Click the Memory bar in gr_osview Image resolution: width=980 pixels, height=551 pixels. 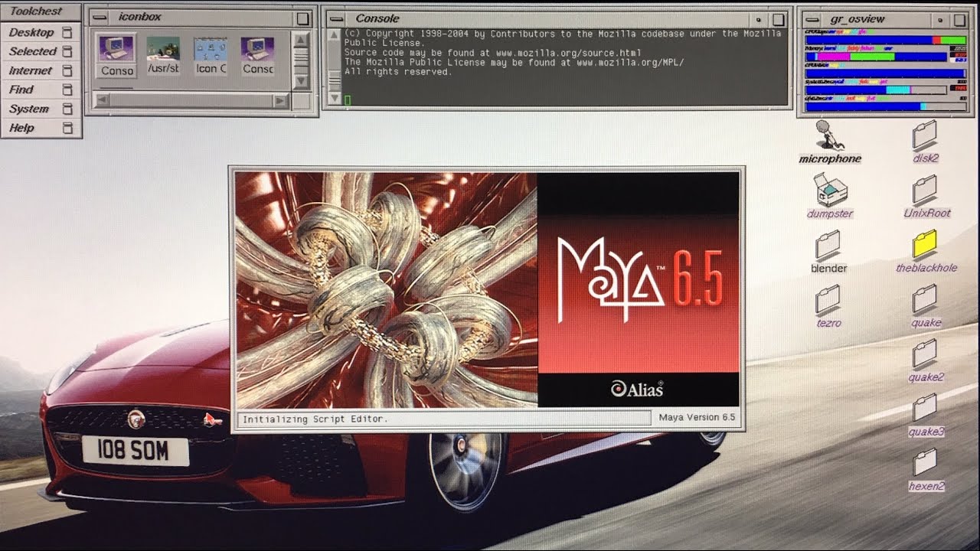pyautogui.click(x=876, y=57)
